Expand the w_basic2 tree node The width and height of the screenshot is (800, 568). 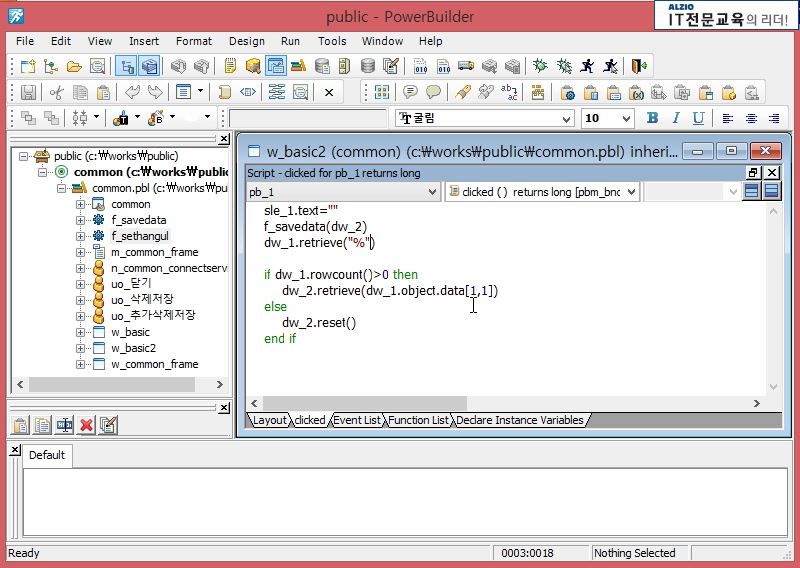tap(80, 348)
